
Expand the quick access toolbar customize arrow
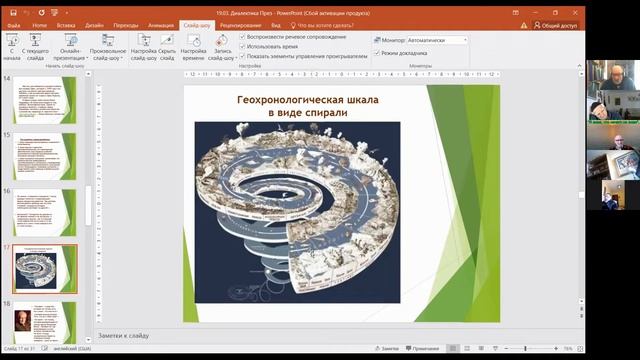pos(67,13)
